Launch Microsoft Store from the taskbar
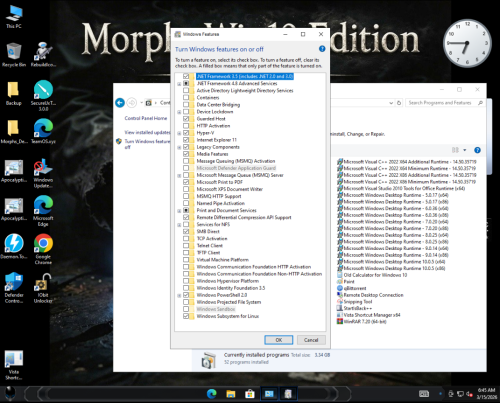The height and width of the screenshot is (403, 500). pos(250,394)
